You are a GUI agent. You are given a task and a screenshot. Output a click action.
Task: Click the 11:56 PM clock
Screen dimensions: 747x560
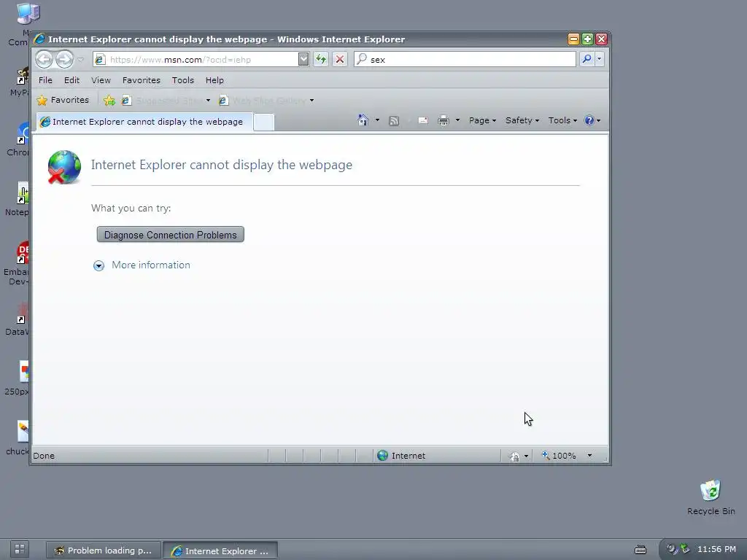[716, 549]
